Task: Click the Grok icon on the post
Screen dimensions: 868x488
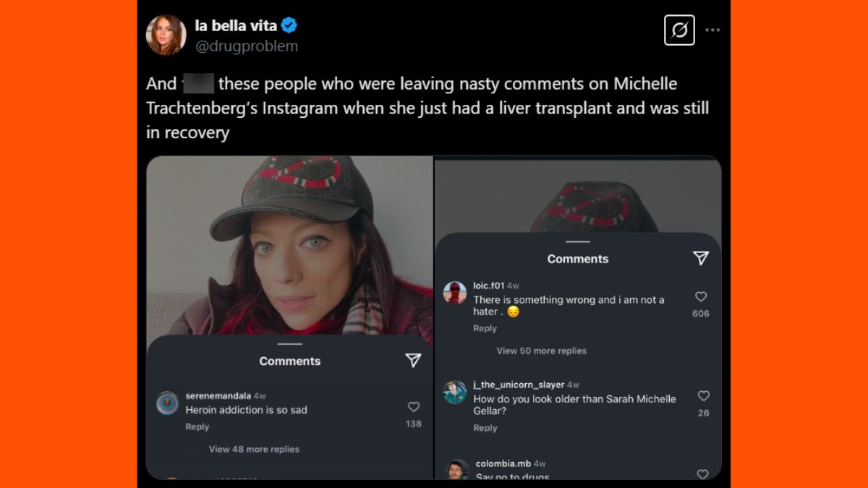Action: click(678, 30)
